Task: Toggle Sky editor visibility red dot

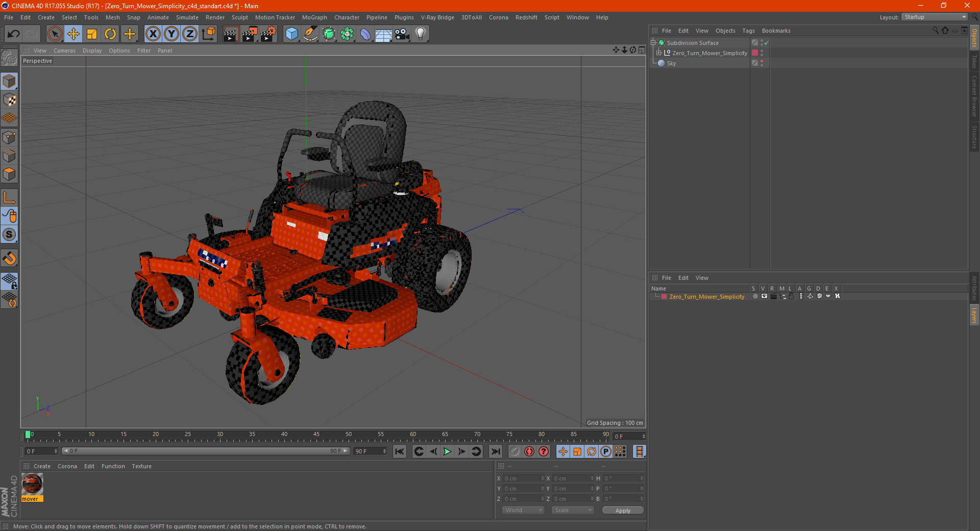Action: (762, 61)
